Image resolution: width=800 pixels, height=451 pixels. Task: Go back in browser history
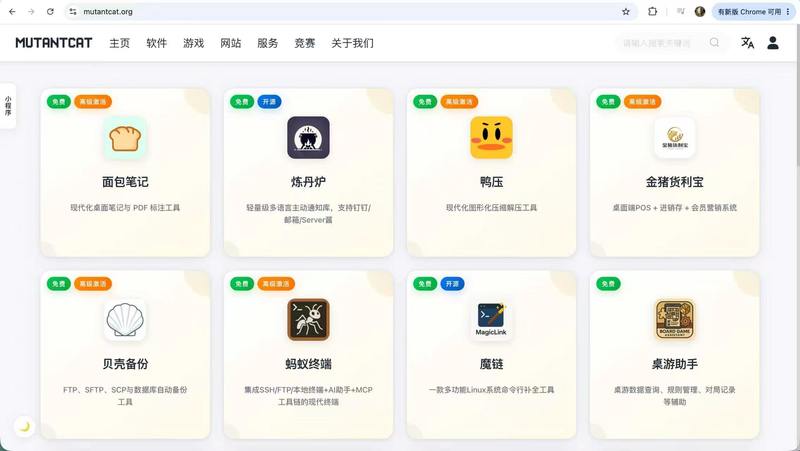click(x=12, y=11)
